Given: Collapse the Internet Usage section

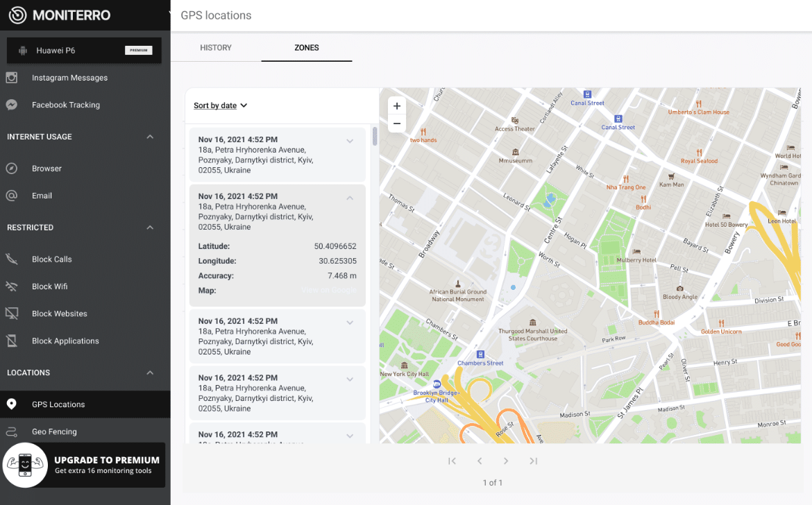Looking at the screenshot, I should click(150, 137).
